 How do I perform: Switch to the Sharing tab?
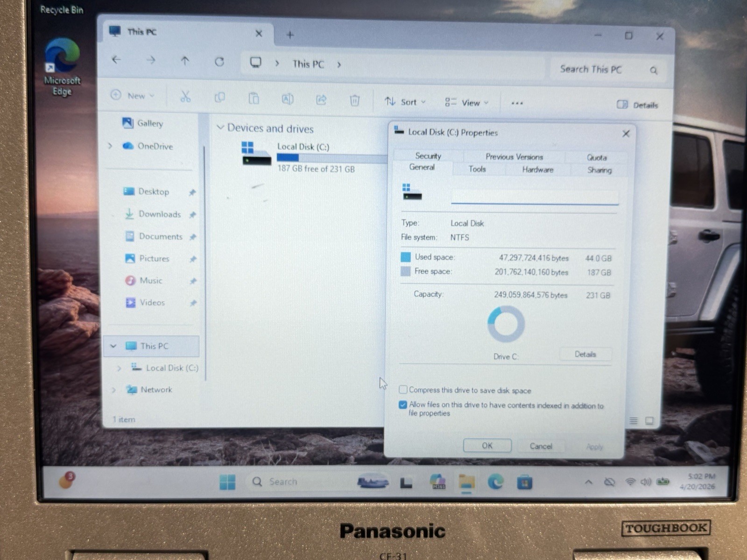(x=599, y=170)
